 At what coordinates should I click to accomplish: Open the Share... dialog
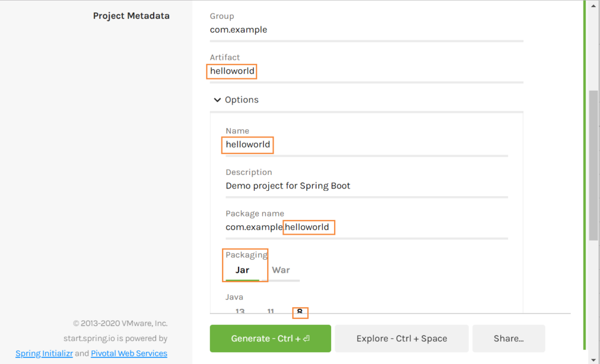(509, 338)
